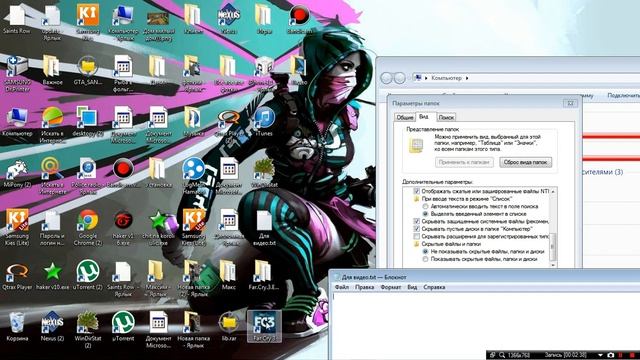The image size is (640, 360).
Task: Switch to the Поиск tab in Параметры папок
Action: click(446, 118)
